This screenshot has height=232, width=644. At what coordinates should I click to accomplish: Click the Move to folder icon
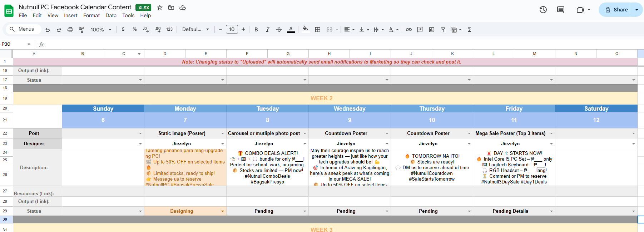pos(171,7)
